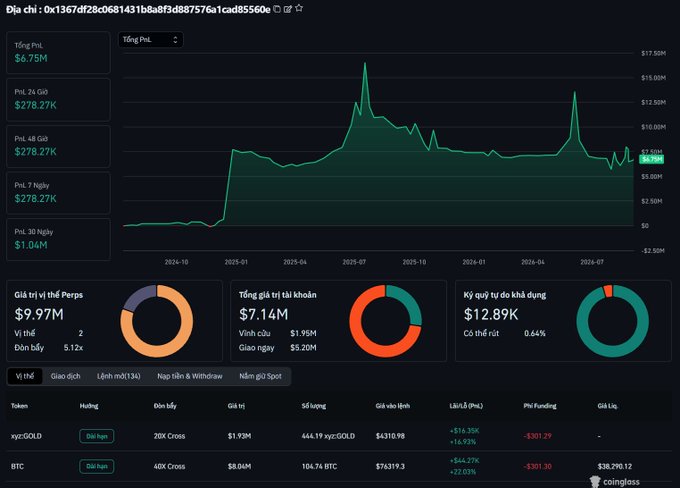Click the Giao ngay $5.20M value
Viewport: 680px width, 488px height.
coord(303,347)
